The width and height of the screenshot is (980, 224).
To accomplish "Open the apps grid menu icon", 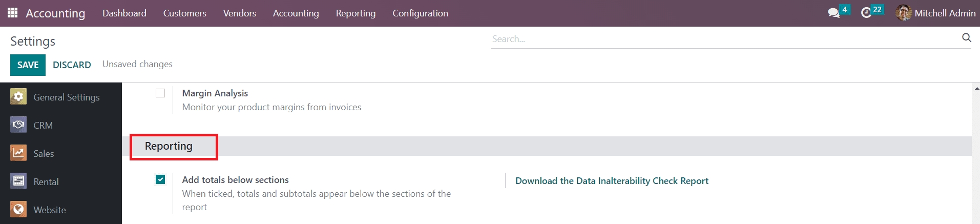I will 13,13.
